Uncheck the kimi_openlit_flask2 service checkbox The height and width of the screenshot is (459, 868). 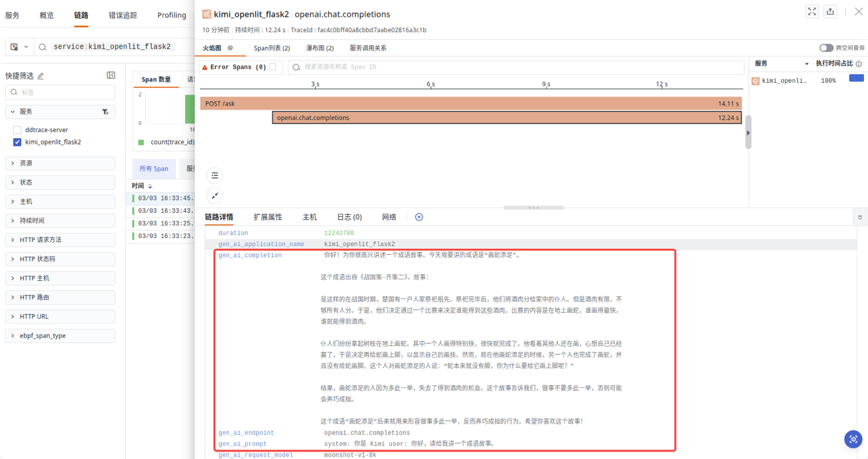[x=17, y=142]
